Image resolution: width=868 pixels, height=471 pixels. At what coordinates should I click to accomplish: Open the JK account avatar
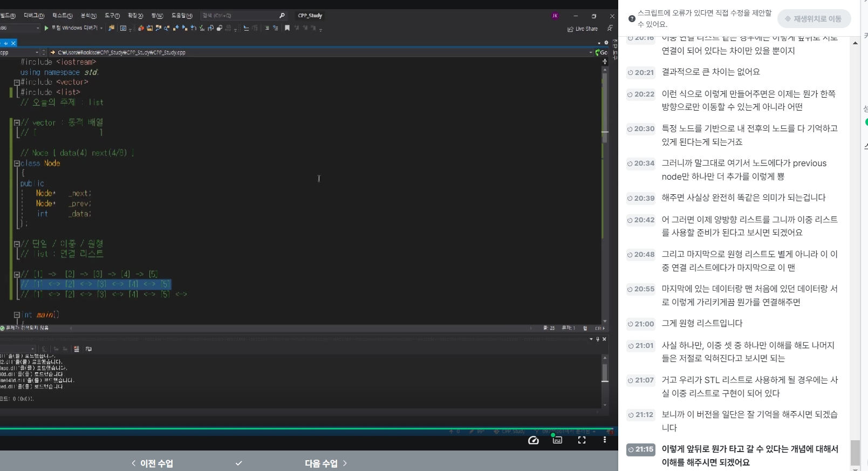(555, 16)
